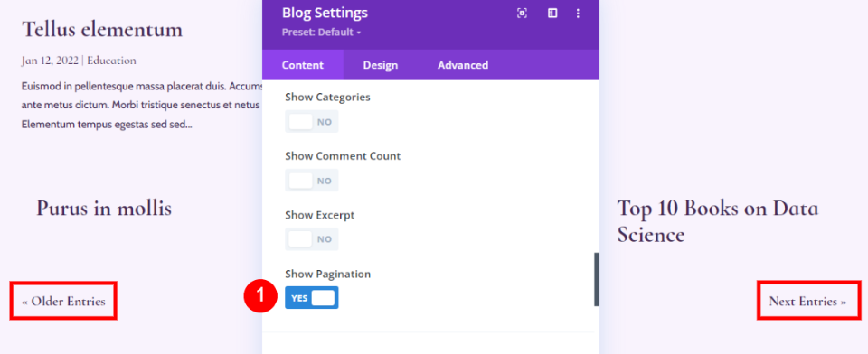Open the Purus in mollis post
The width and height of the screenshot is (868, 354).
[103, 209]
